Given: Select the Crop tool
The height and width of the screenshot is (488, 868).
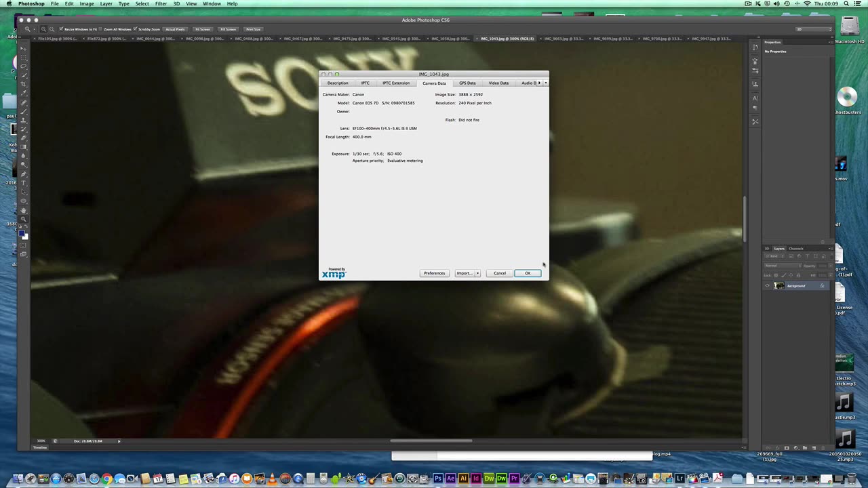Looking at the screenshot, I should (22, 83).
